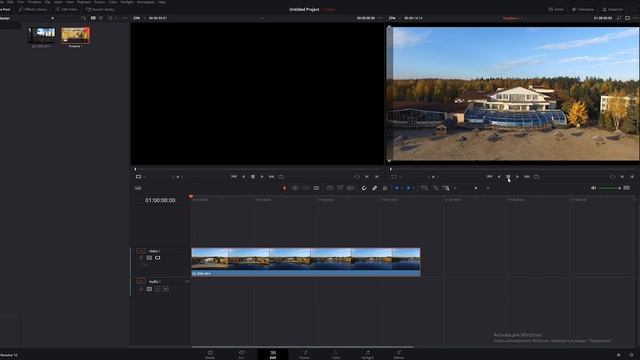Screen dimensions: 640x360
Task: Click the Overwrite Clip icon
Action: click(340, 188)
